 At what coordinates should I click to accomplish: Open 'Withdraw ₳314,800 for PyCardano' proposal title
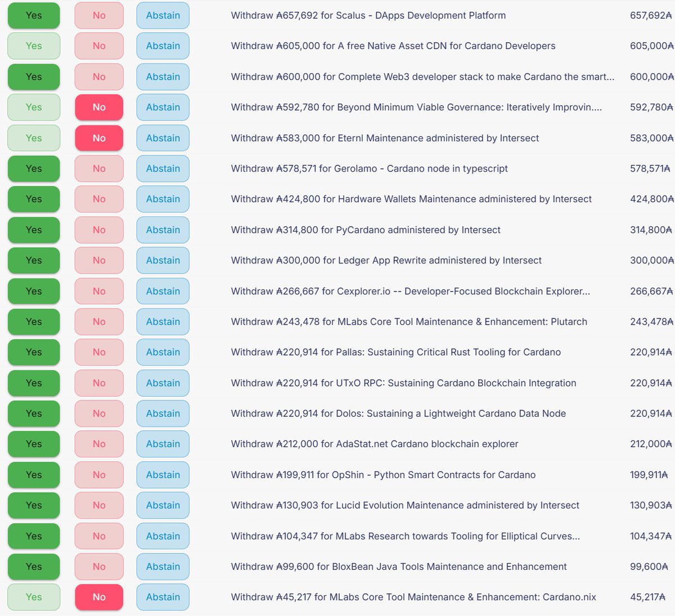point(366,230)
